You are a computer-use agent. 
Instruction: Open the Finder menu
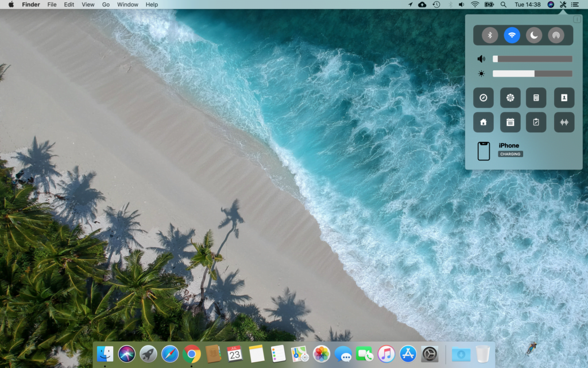[31, 5]
